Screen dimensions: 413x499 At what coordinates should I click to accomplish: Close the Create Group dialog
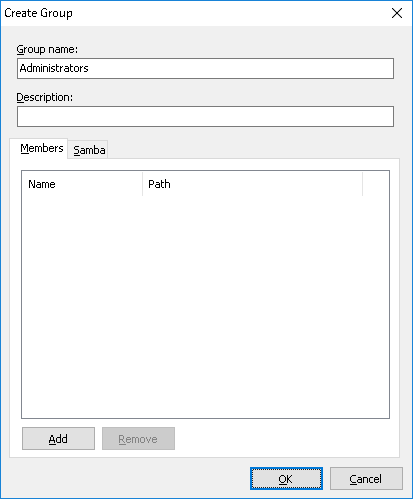coord(397,13)
